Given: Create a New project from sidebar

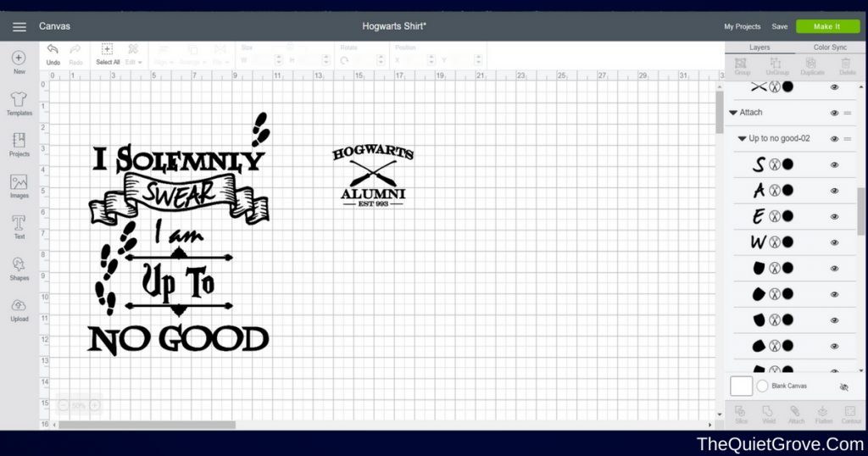Looking at the screenshot, I should [19, 62].
